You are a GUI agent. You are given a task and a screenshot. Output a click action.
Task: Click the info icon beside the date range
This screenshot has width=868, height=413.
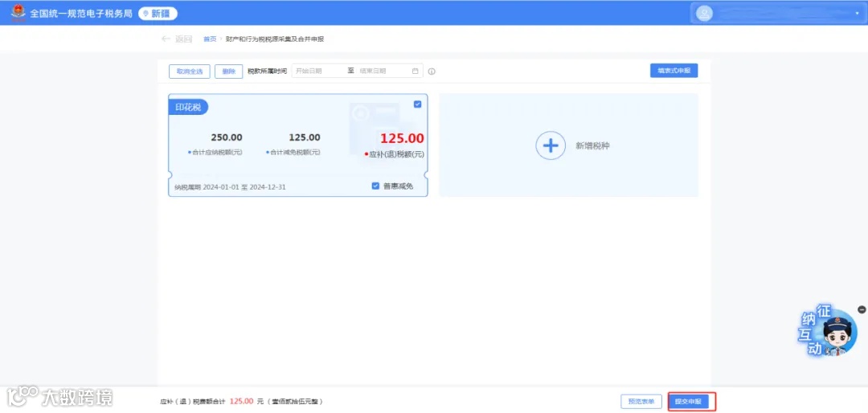click(432, 72)
